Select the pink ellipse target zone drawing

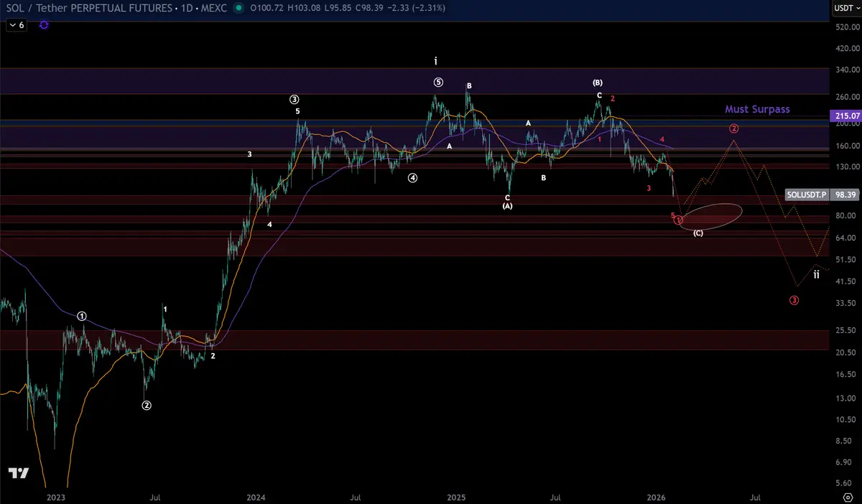(x=710, y=215)
